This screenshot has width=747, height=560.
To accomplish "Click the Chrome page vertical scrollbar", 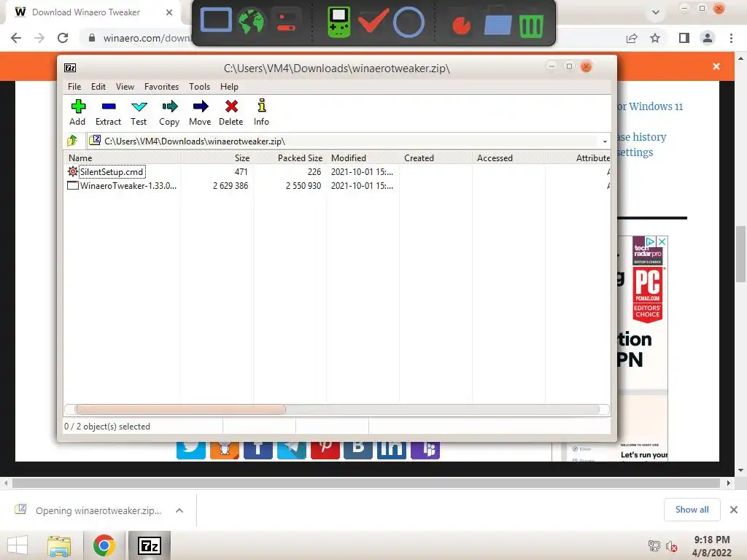I will coord(740,254).
